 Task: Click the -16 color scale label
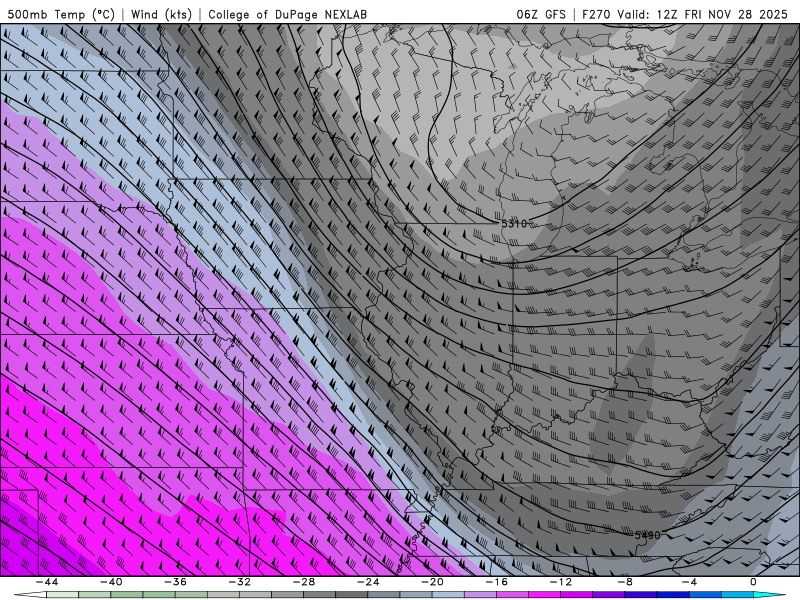click(496, 582)
